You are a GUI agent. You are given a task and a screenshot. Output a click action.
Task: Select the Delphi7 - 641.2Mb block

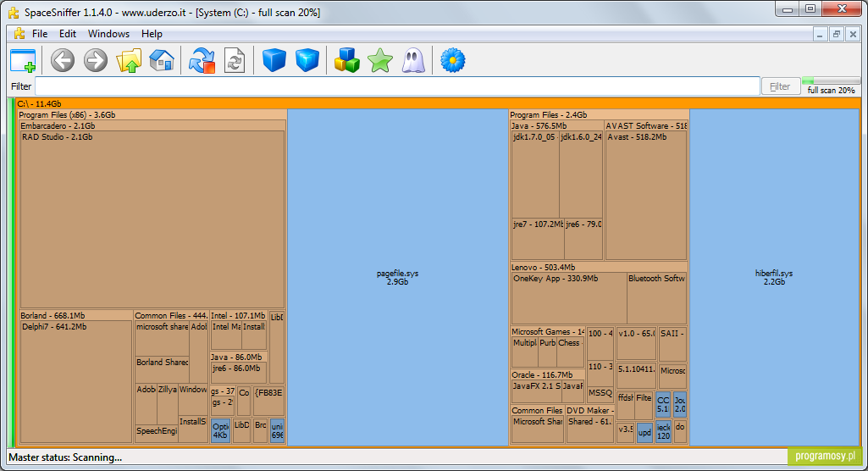click(x=76, y=381)
